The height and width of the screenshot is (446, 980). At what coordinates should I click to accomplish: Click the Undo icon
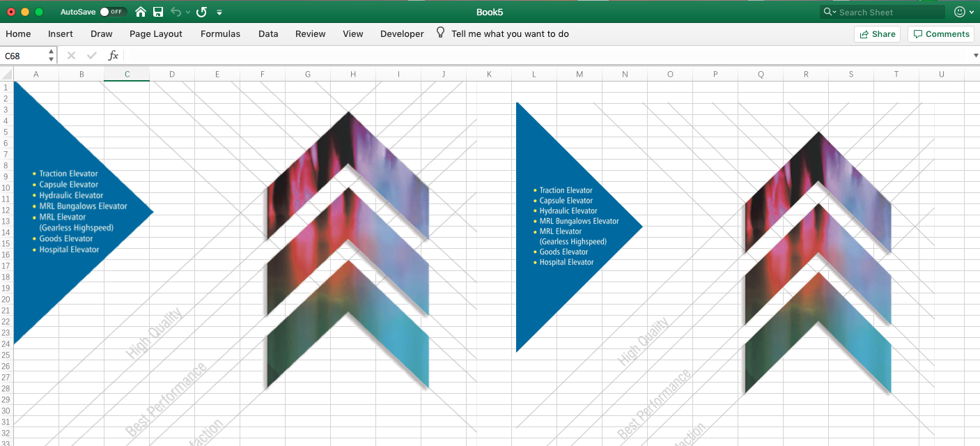pyautogui.click(x=175, y=11)
